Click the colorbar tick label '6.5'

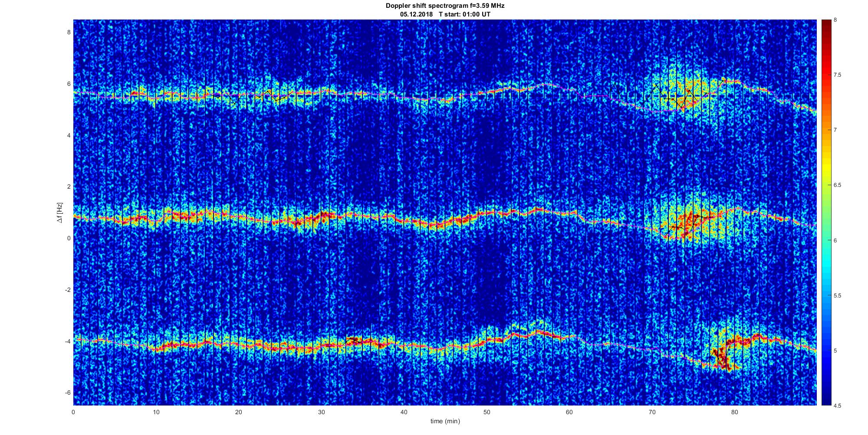[837, 185]
